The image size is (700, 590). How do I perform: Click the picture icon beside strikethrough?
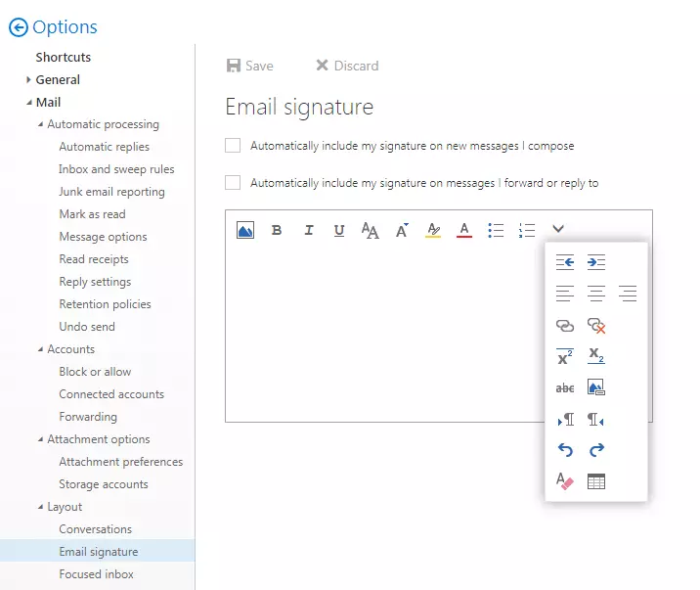pyautogui.click(x=596, y=387)
